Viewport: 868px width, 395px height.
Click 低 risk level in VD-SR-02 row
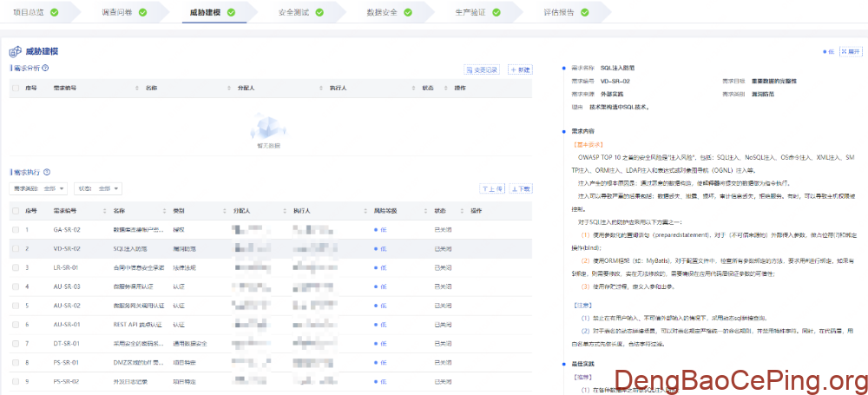[380, 249]
